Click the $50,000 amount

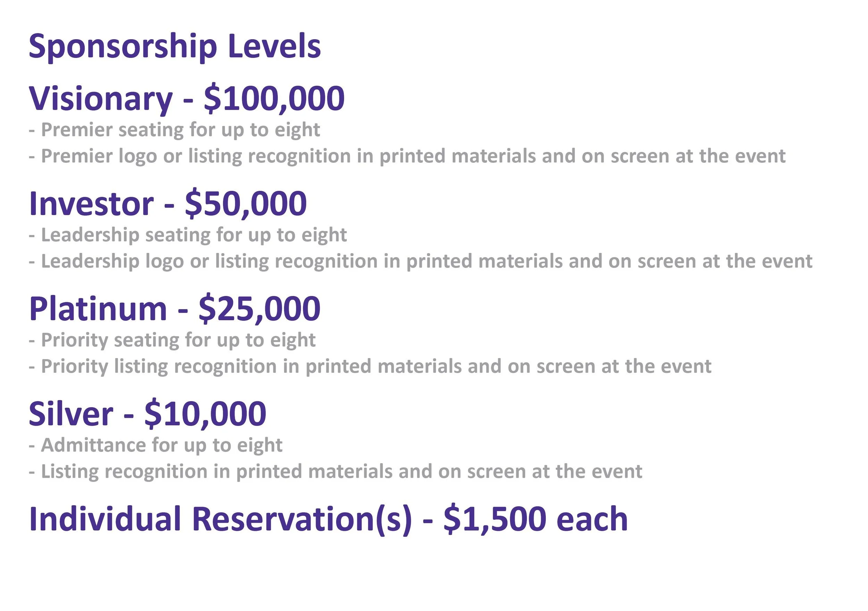point(246,205)
